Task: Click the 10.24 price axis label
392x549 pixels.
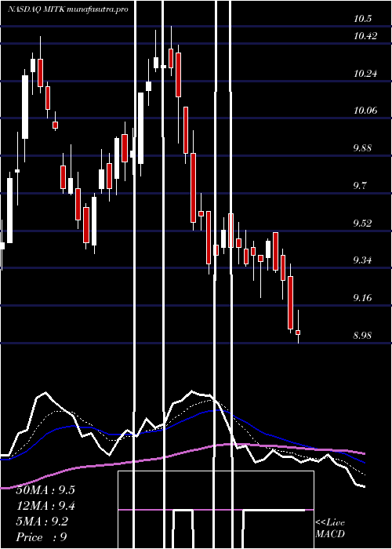Action: coord(365,74)
